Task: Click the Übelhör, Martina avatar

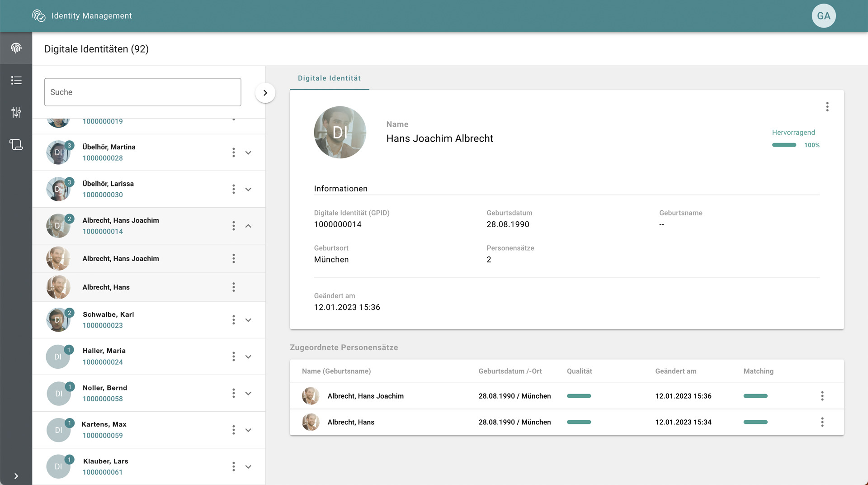Action: [x=58, y=152]
